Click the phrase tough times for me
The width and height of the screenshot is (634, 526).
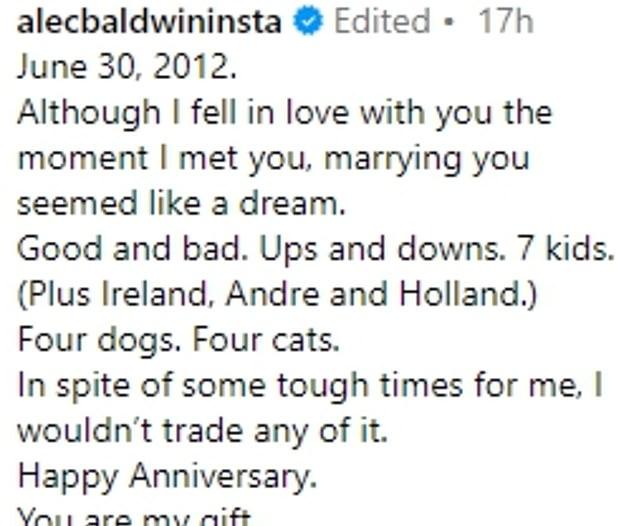coord(431,386)
